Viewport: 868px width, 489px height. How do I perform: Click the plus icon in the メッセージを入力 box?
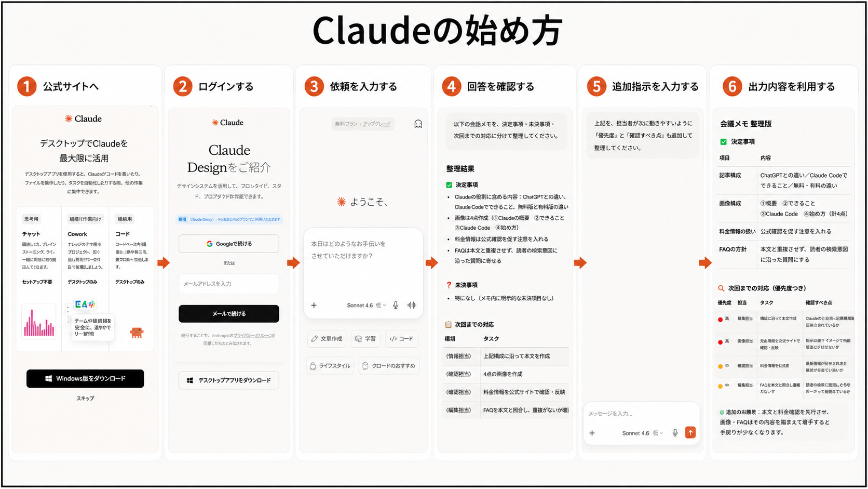point(592,433)
